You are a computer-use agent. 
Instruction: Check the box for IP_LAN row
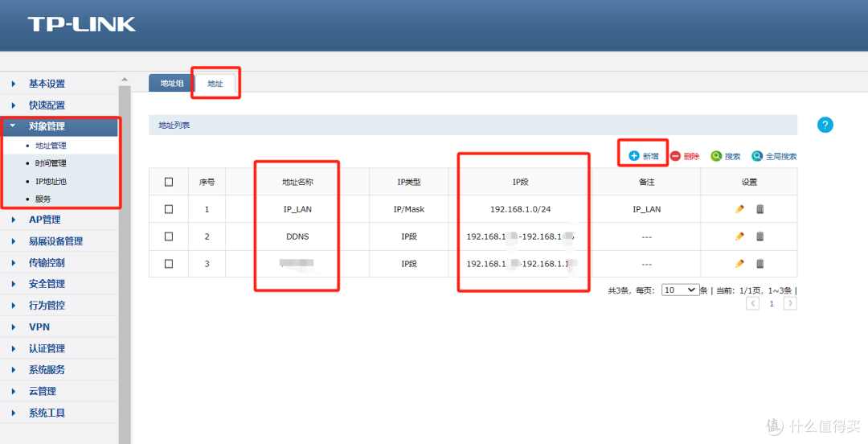tap(169, 209)
